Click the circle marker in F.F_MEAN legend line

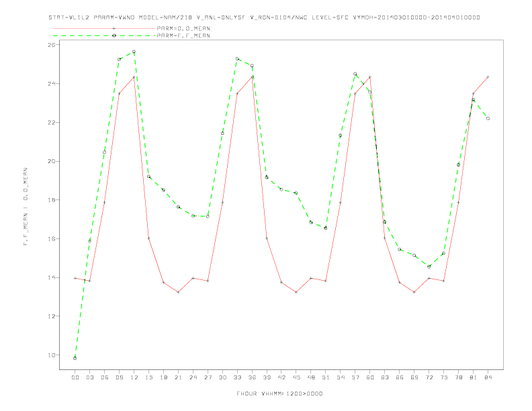(x=114, y=36)
